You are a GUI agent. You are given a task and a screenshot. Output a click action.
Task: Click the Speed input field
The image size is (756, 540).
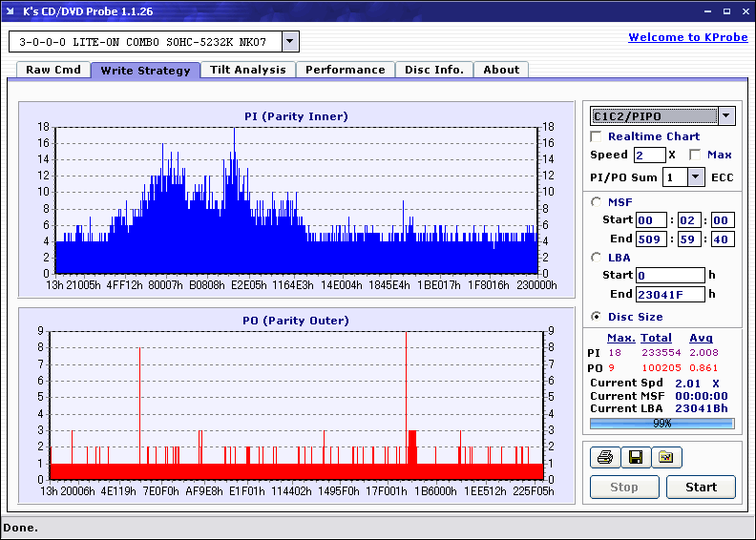click(649, 155)
